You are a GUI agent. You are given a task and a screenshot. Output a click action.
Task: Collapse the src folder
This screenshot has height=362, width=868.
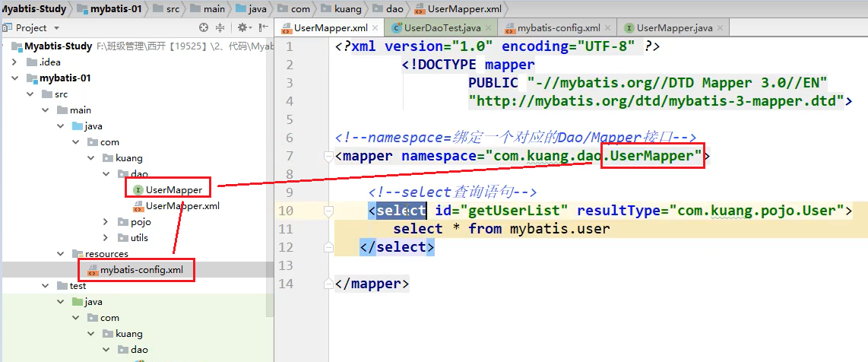tap(30, 94)
